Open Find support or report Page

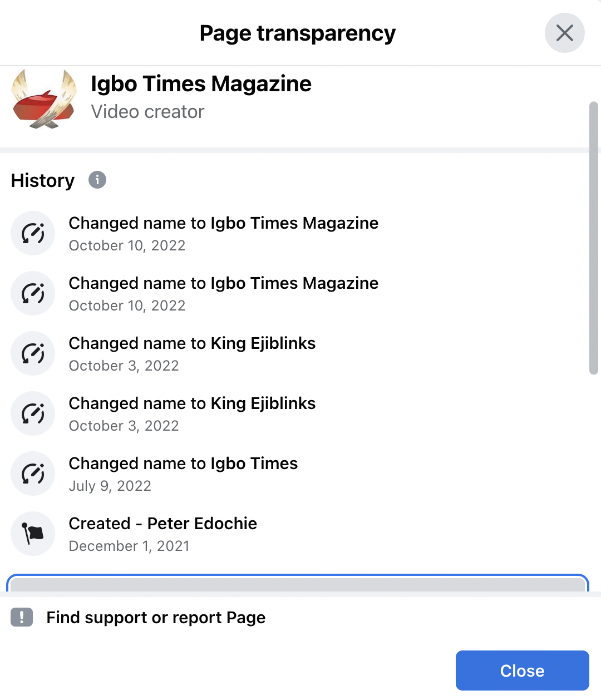156,617
